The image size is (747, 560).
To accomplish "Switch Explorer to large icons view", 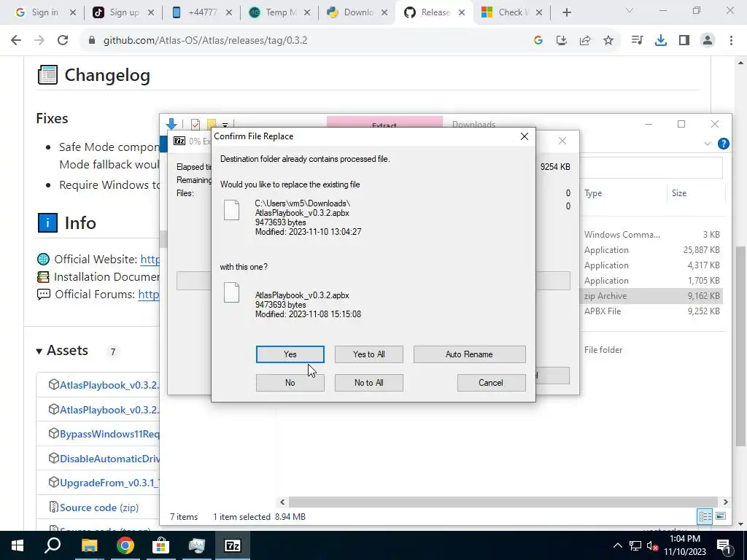I will (720, 516).
